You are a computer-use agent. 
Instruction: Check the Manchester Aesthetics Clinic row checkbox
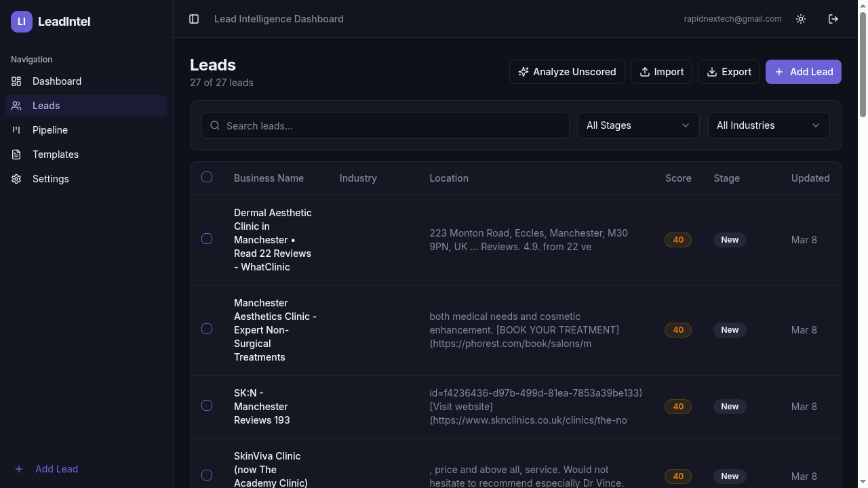point(207,329)
